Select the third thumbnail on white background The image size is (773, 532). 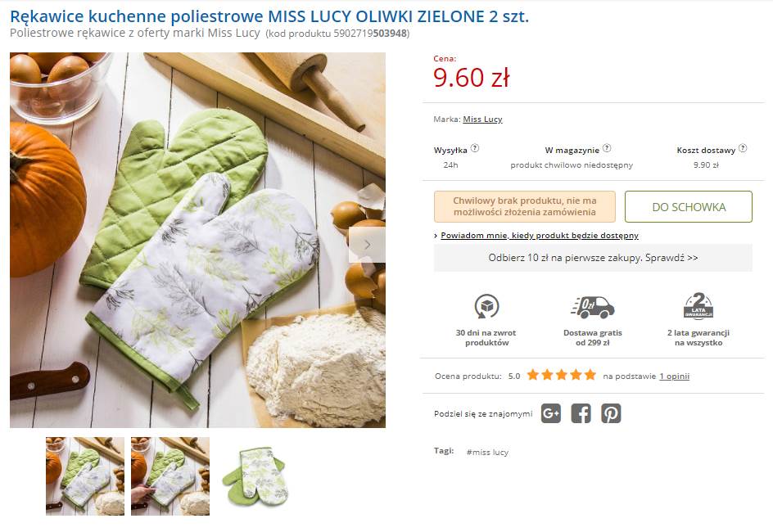[x=255, y=476]
